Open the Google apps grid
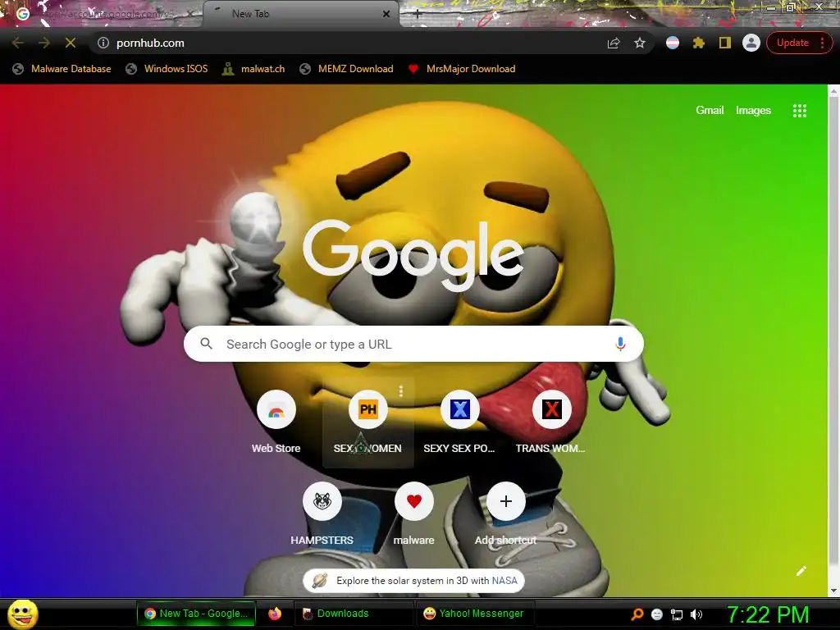This screenshot has height=630, width=840. click(800, 111)
